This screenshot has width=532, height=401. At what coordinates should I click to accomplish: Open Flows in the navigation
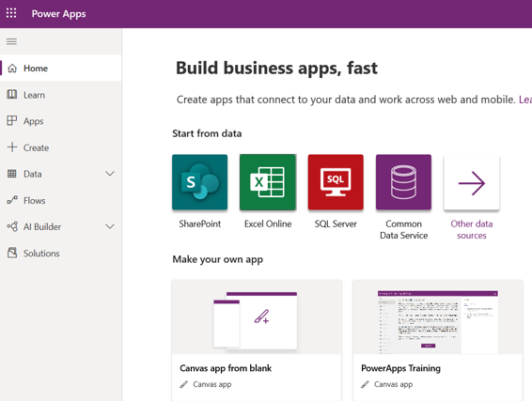click(x=61, y=200)
